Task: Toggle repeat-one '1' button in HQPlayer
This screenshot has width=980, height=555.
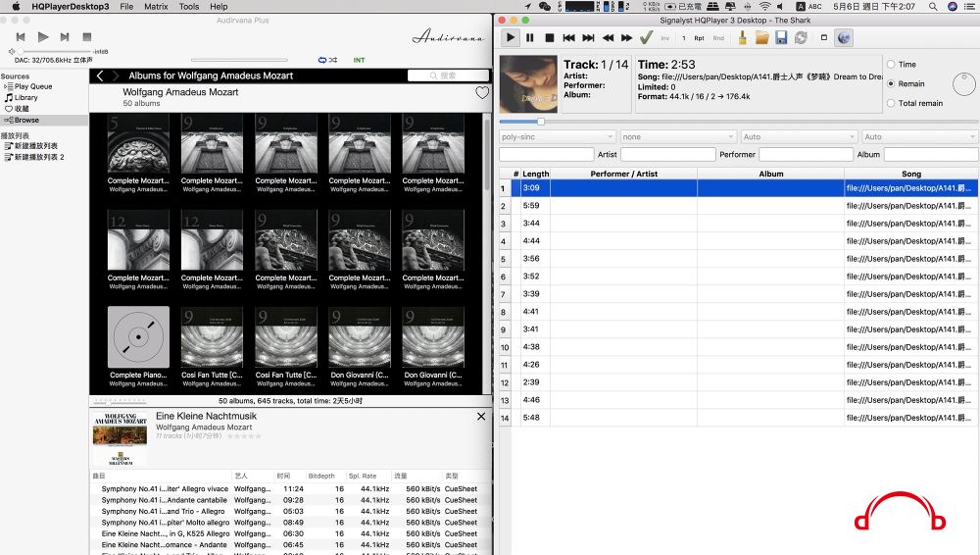Action: (684, 38)
